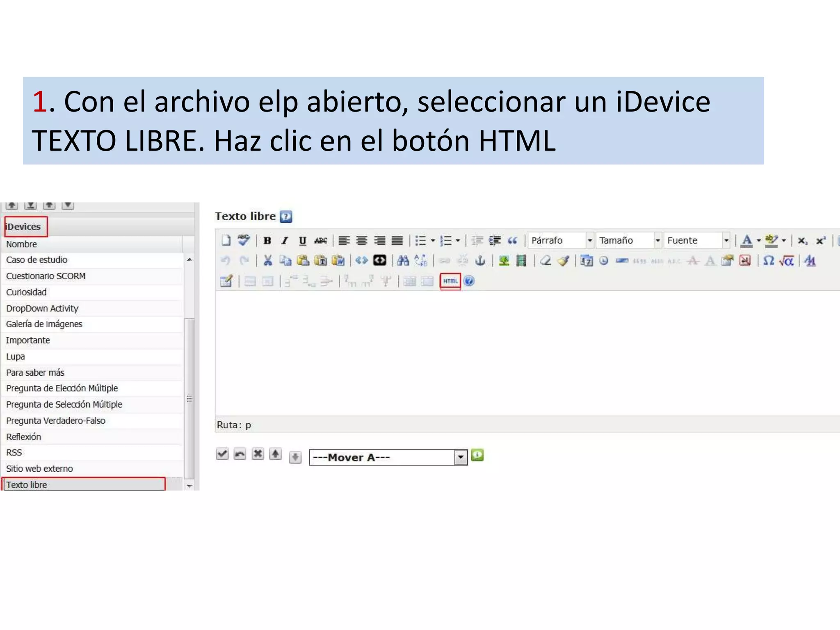The width and height of the screenshot is (840, 630).
Task: Open the Tamaño size dropdown
Action: pos(657,241)
